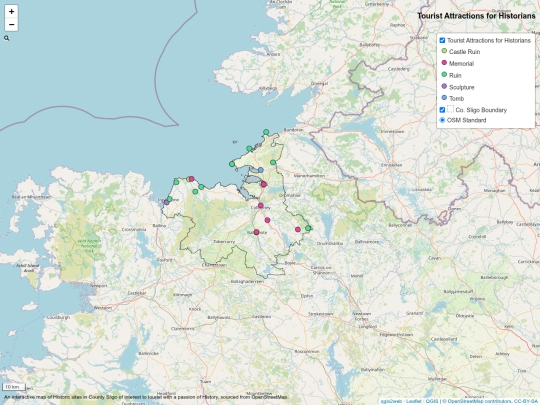Click the Castlebar town label on the map

click(137, 293)
